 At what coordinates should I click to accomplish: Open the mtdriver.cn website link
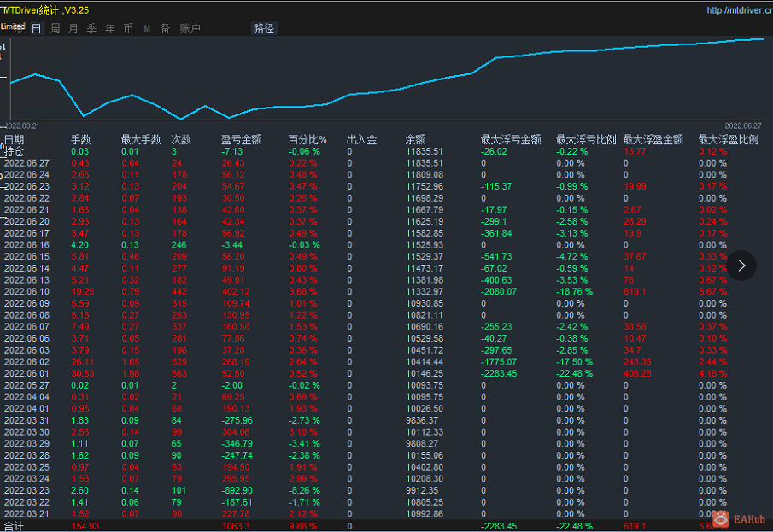[x=740, y=10]
